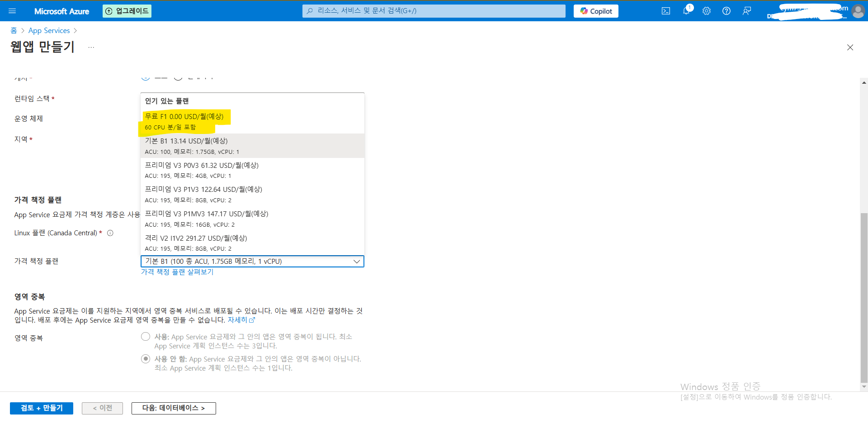Open Cloud Shell from top bar
Image resolution: width=868 pixels, height=424 pixels.
(x=666, y=11)
